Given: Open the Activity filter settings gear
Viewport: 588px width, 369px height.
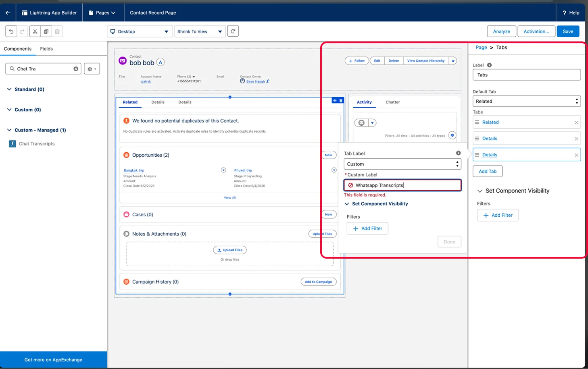Looking at the screenshot, I should pyautogui.click(x=452, y=135).
